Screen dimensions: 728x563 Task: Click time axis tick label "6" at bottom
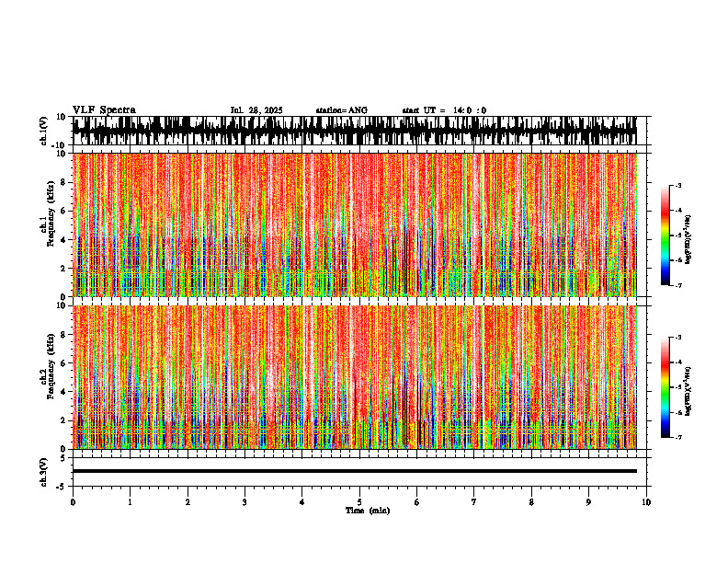coord(417,502)
